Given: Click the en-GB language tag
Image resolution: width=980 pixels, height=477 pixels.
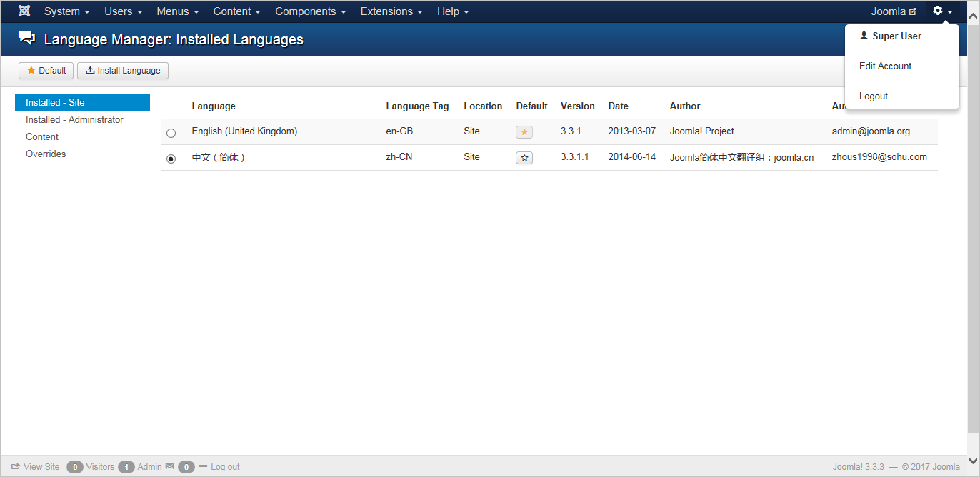Looking at the screenshot, I should [399, 131].
